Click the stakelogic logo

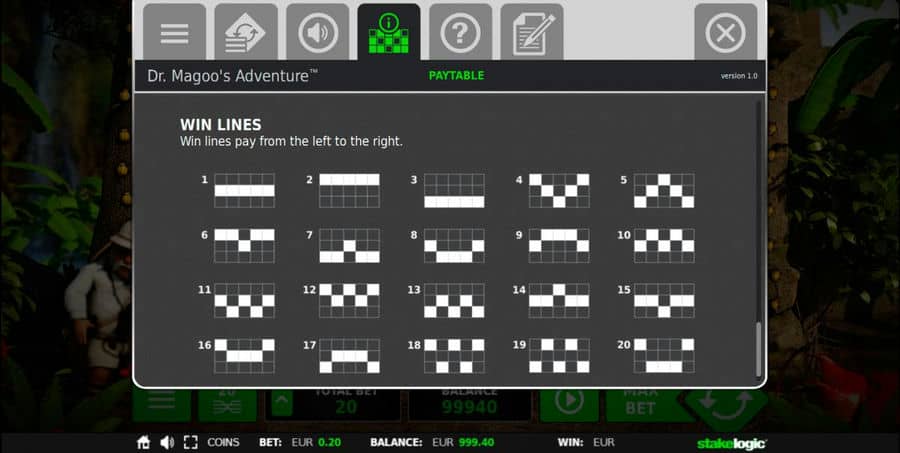click(732, 443)
